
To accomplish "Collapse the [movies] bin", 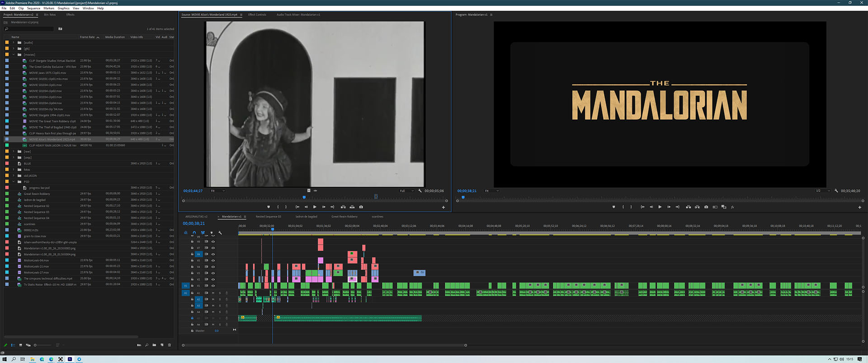I will click(x=14, y=55).
